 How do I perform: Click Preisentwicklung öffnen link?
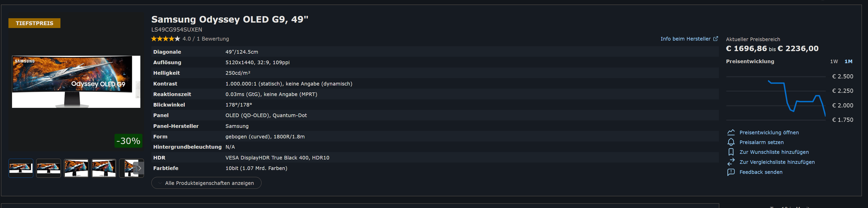coord(769,132)
